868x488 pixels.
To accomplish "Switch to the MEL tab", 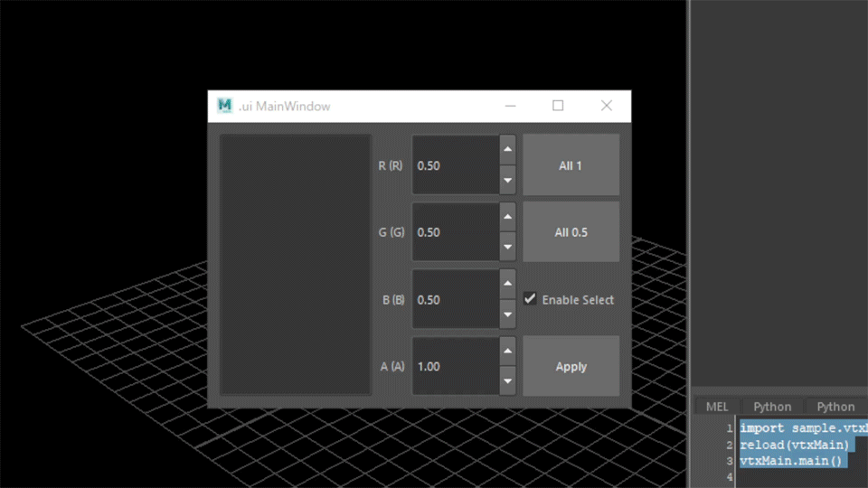I will pos(716,407).
